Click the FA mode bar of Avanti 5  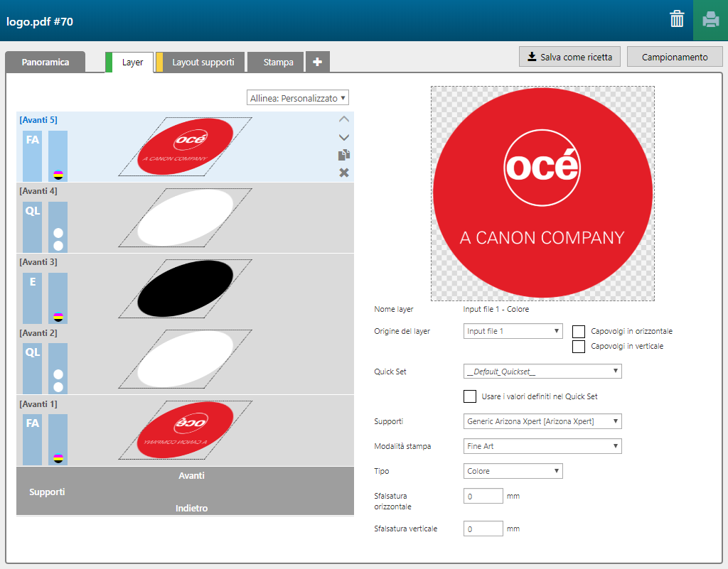pos(33,156)
